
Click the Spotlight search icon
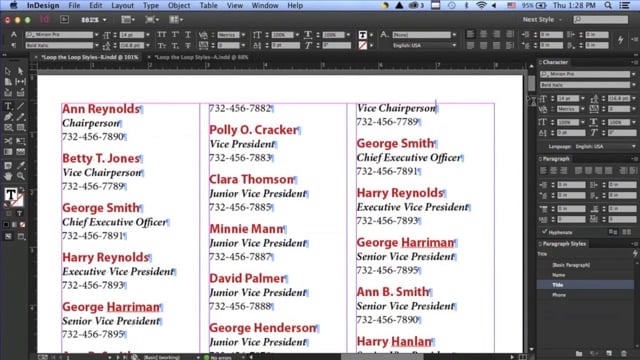pos(608,5)
